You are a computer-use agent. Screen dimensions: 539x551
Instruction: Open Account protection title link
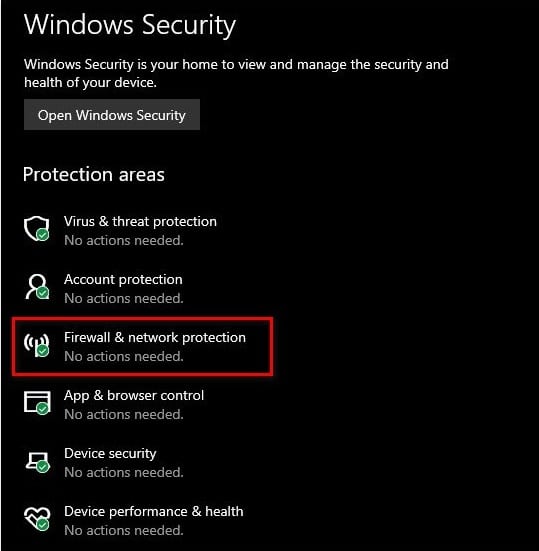click(x=123, y=279)
